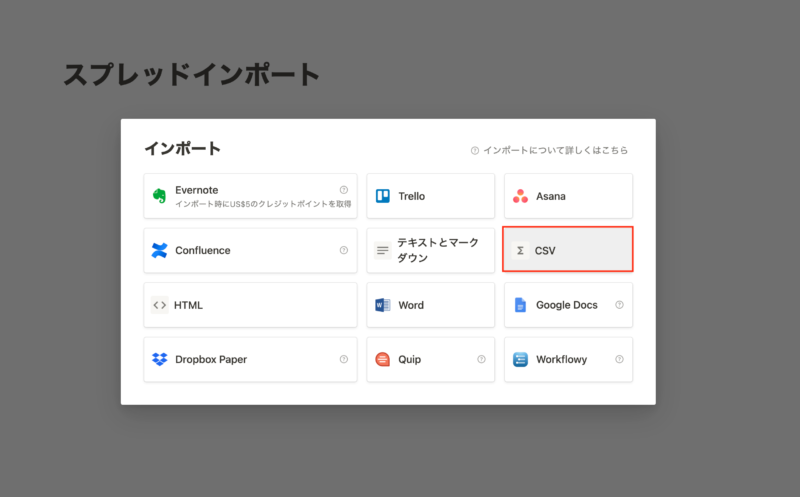This screenshot has width=800, height=497.
Task: Select the CSV import option
Action: (x=568, y=249)
